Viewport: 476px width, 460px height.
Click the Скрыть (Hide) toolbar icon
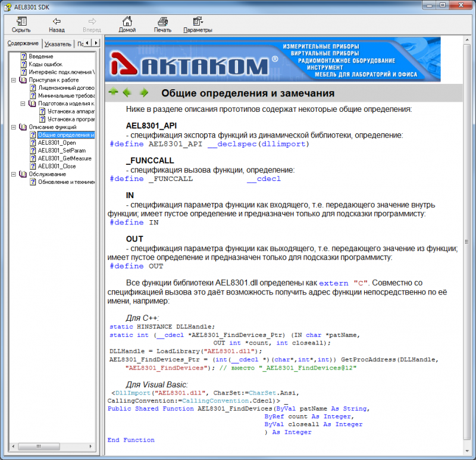coord(21,21)
